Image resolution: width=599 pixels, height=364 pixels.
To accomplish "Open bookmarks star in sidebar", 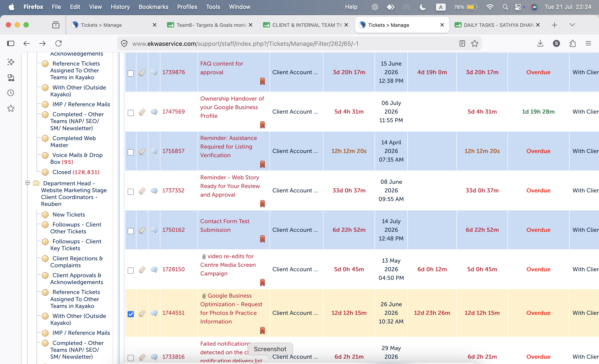I will coord(11,108).
